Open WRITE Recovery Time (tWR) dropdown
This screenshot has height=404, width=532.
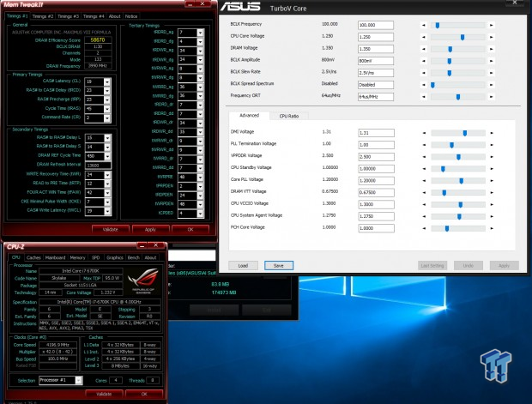tap(107, 175)
